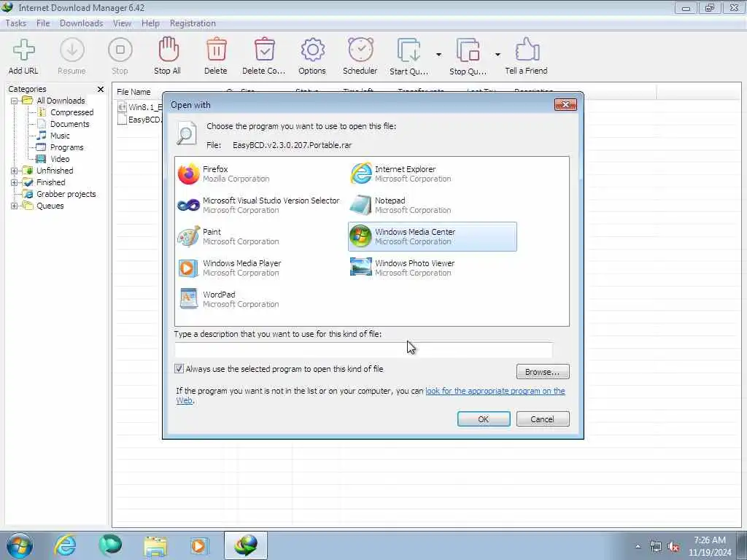Open the Registration menu
Image resolution: width=747 pixels, height=560 pixels.
(193, 23)
